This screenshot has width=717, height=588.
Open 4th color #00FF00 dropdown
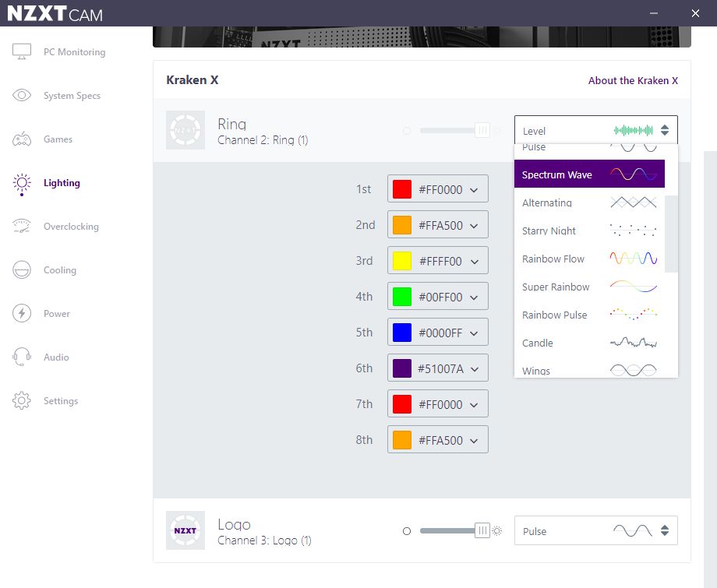(x=438, y=297)
